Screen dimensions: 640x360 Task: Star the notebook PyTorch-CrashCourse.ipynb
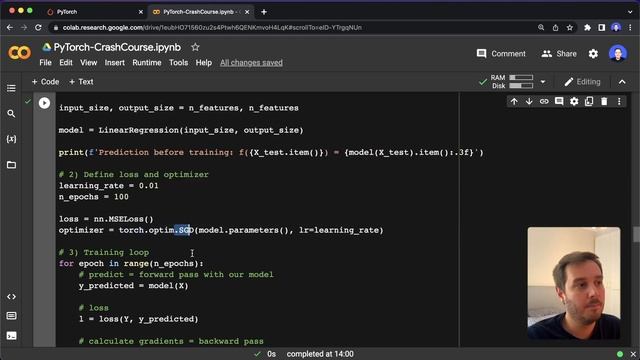[x=195, y=47]
